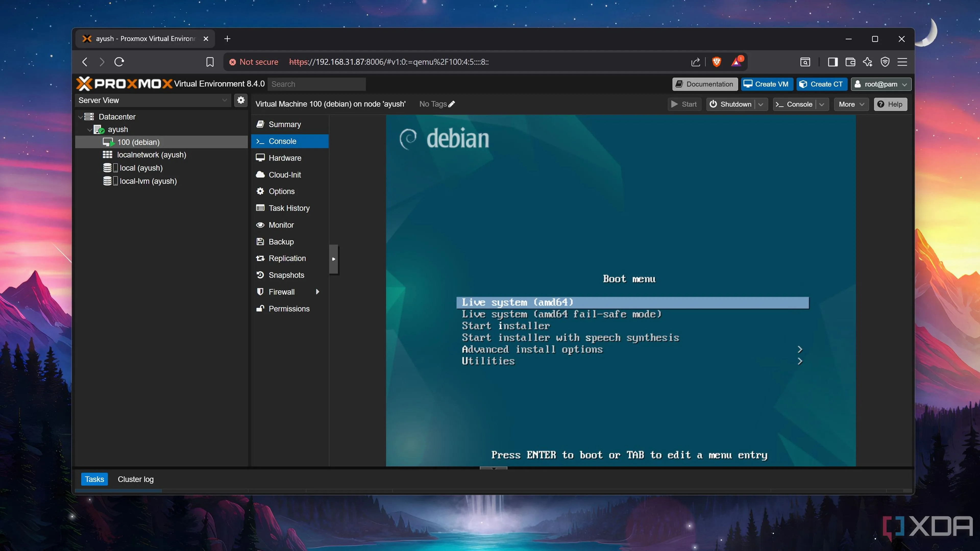The width and height of the screenshot is (980, 551).
Task: Open the Brave Rewards triangle icon
Action: [737, 61]
